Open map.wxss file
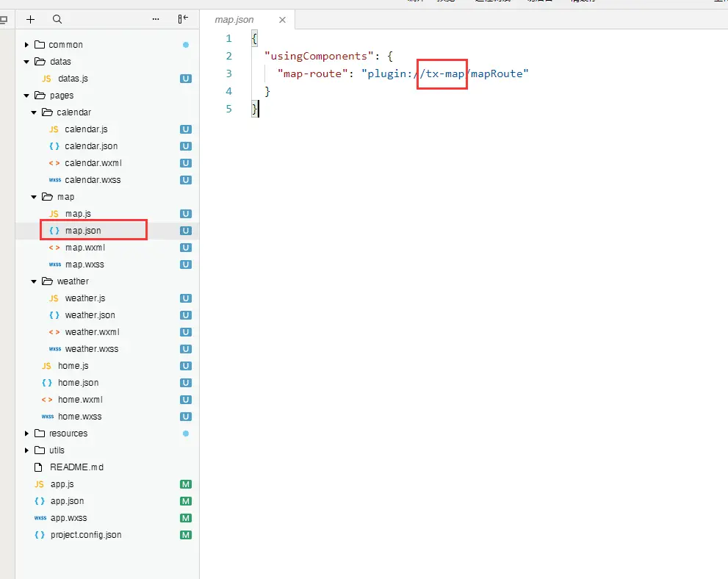The width and height of the screenshot is (728, 579). 84,265
